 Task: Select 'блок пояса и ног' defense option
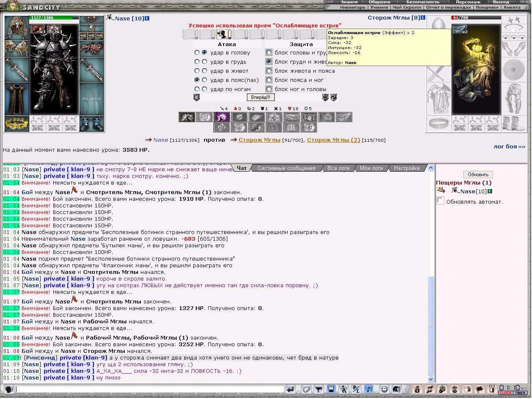(x=269, y=80)
